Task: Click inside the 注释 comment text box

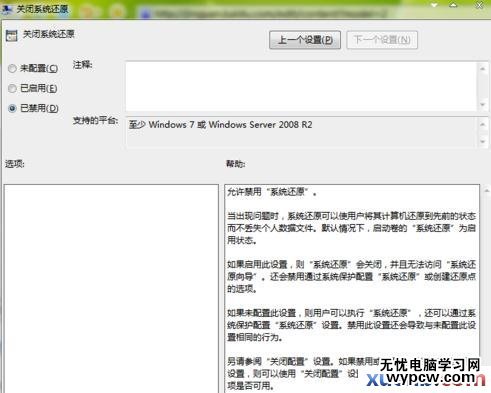Action: pyautogui.click(x=301, y=86)
